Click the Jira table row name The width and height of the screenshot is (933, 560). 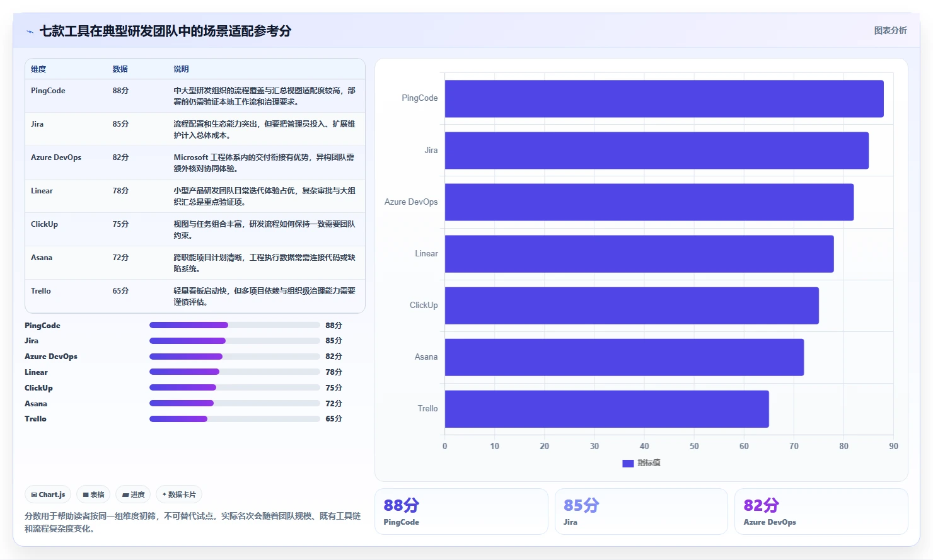pos(37,124)
